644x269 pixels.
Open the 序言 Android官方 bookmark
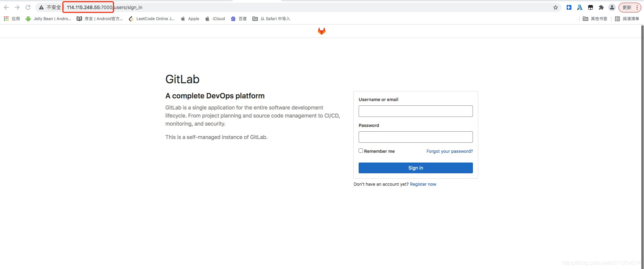[x=100, y=19]
